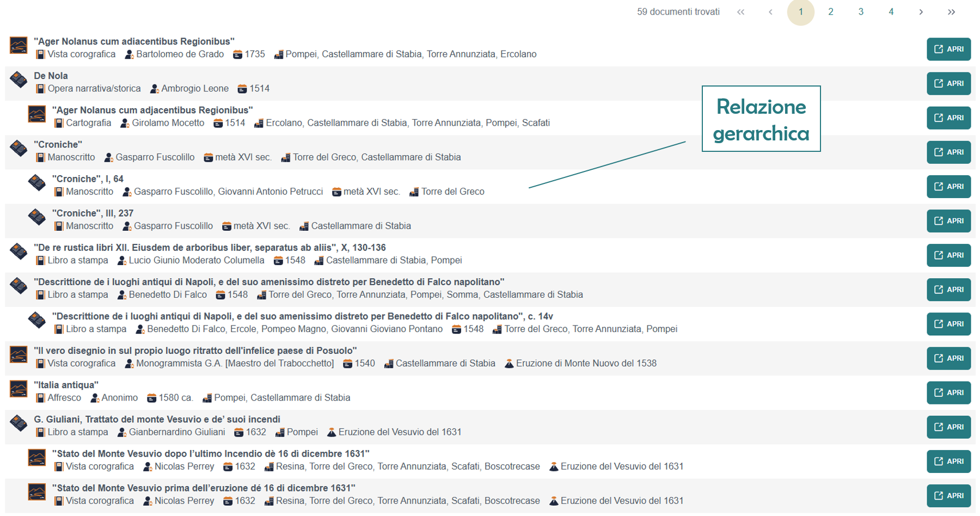This screenshot has height=516, width=980.
Task: Click the book icon beside "Croniche", I, 64
Action: click(x=37, y=183)
